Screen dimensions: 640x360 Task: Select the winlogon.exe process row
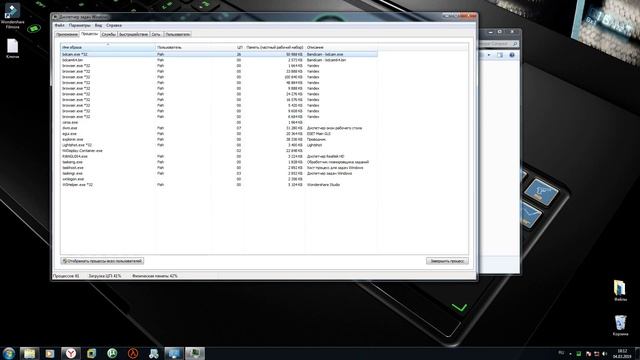pos(219,179)
